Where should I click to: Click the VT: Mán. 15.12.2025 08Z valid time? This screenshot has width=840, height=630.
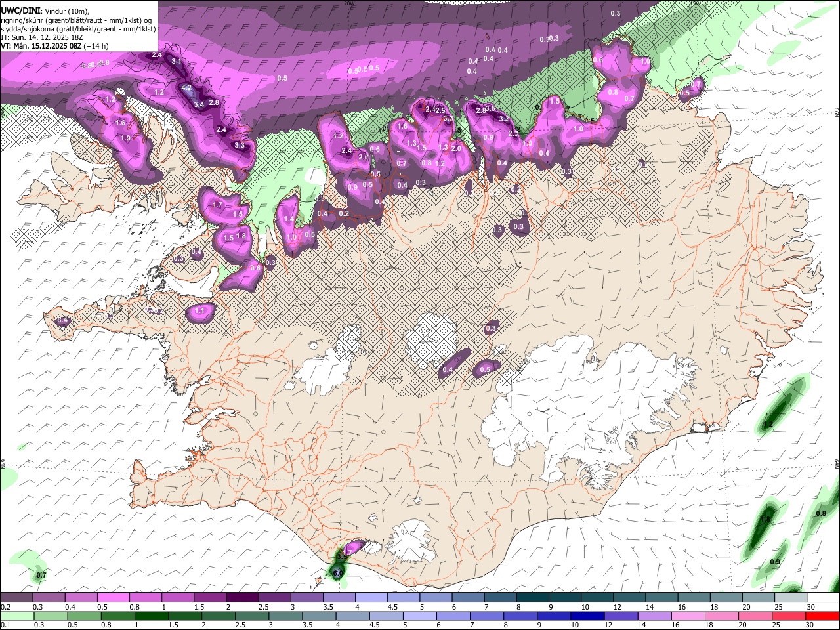pos(41,46)
